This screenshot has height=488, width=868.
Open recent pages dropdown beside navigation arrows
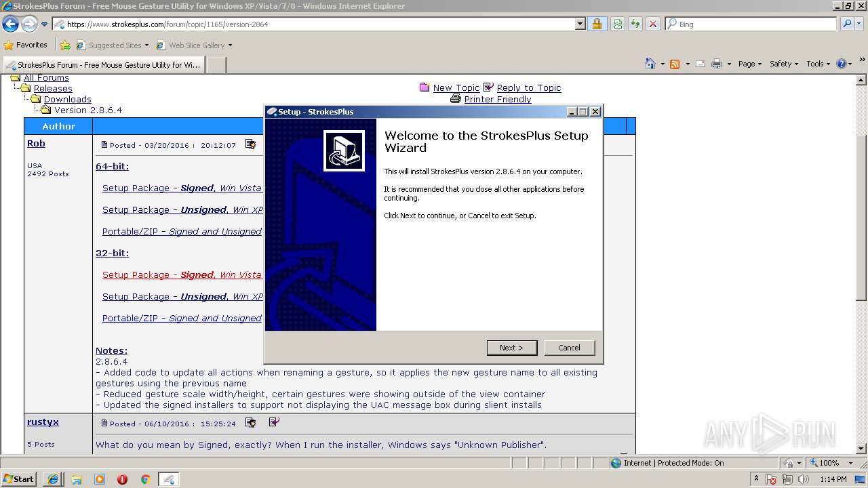(x=45, y=24)
